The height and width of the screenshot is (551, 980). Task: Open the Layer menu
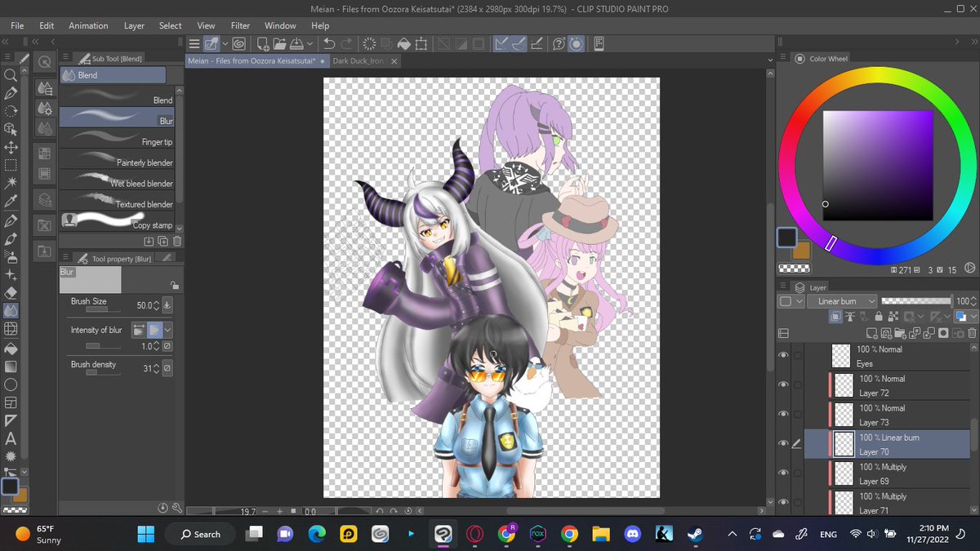[134, 25]
